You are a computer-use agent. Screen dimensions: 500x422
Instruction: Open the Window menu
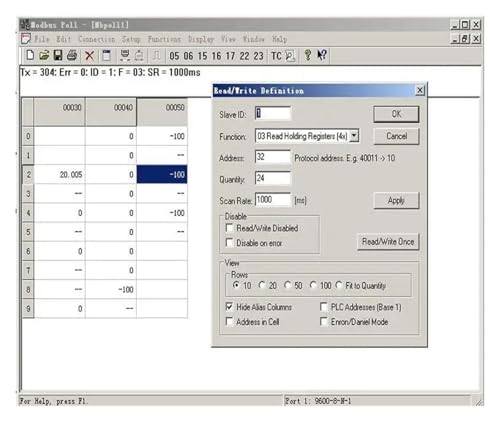click(x=253, y=39)
